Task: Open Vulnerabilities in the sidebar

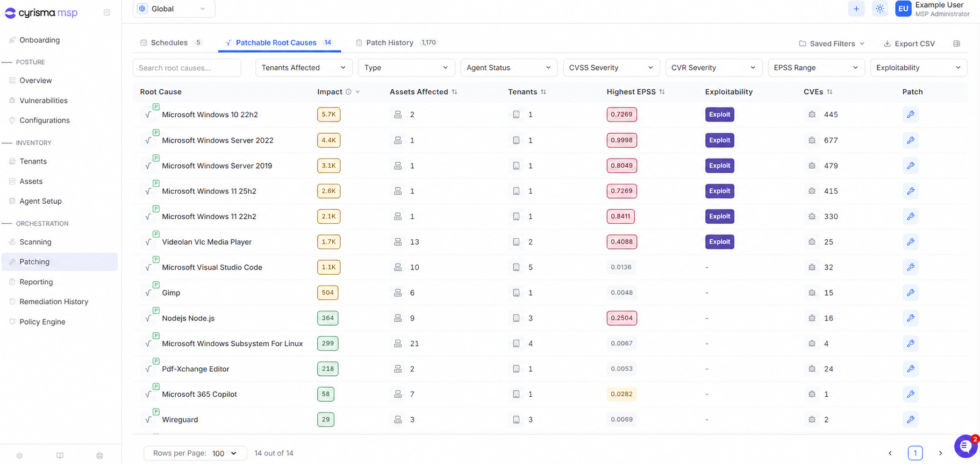Action: point(44,101)
